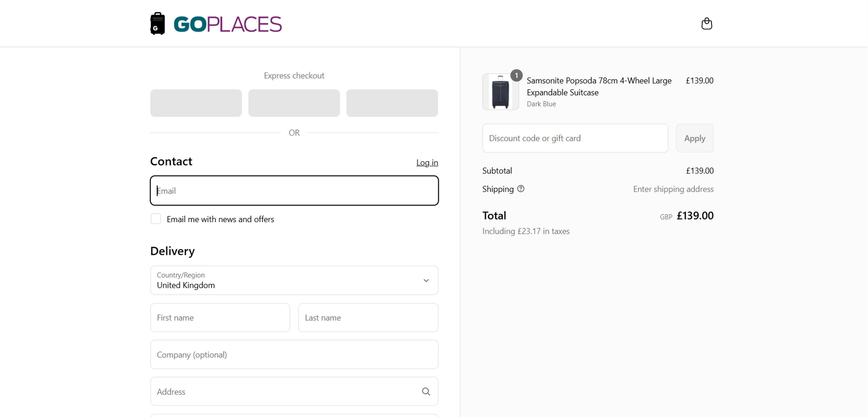The image size is (868, 417).
Task: Click the First name field
Action: pos(220,318)
